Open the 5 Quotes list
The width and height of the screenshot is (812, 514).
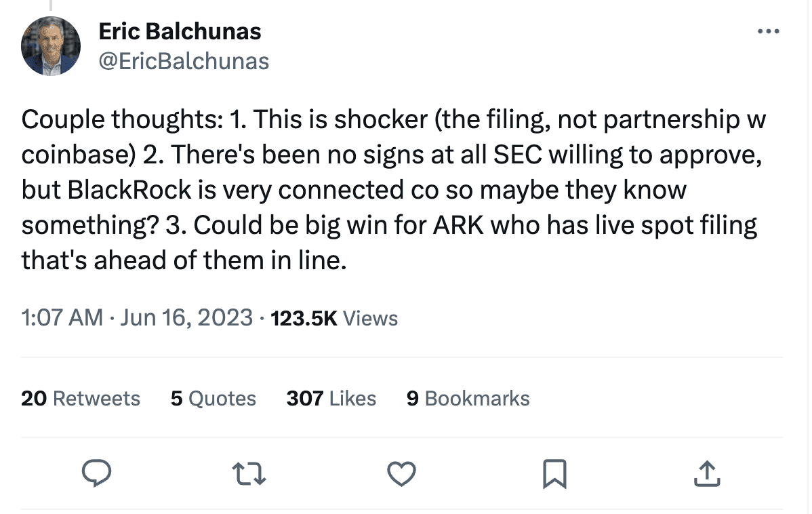[213, 398]
